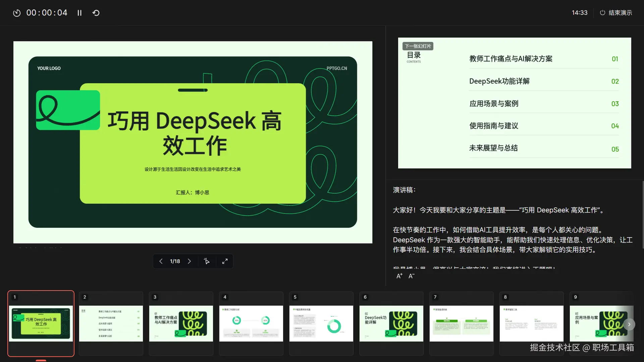Viewport: 644px width, 362px height.
Task: Go to the previous slide arrow
Action: [x=161, y=261]
